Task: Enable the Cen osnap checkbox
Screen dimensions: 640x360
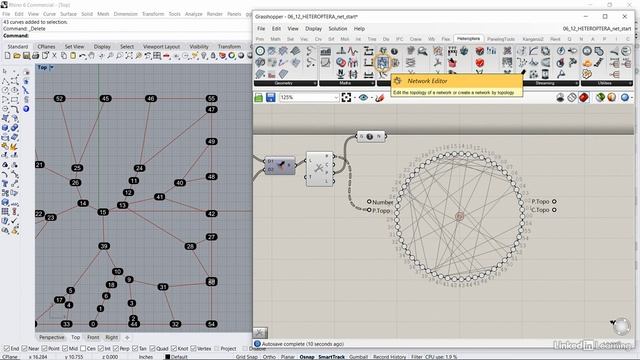Action: coord(83,349)
